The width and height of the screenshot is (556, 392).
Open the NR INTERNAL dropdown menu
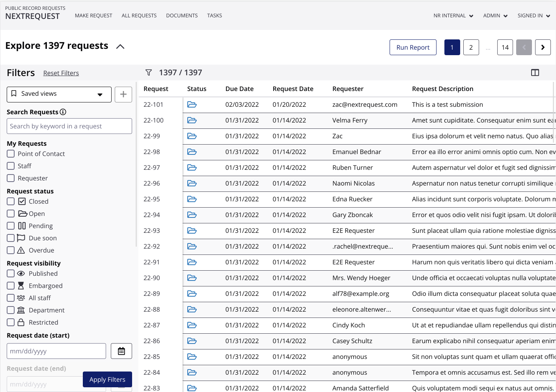(453, 15)
